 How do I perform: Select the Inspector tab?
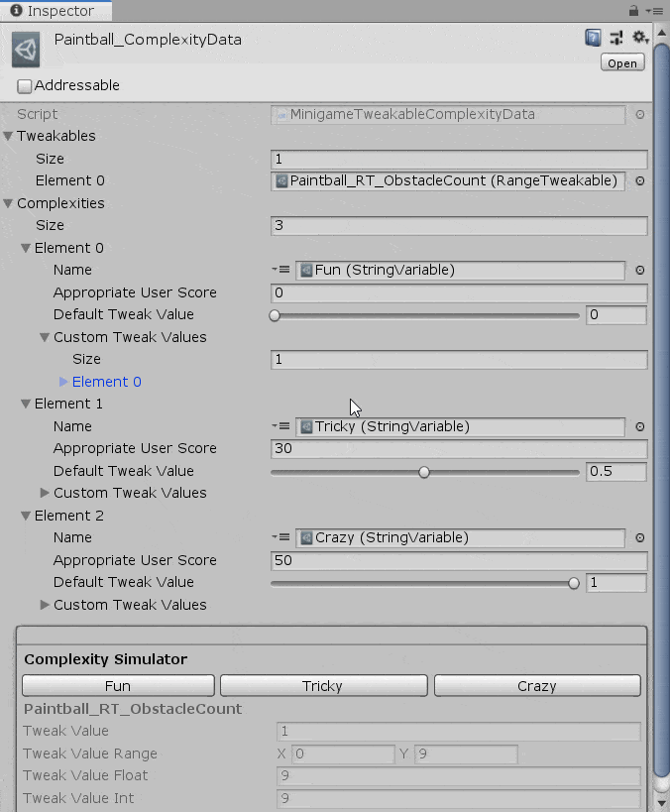[x=55, y=11]
